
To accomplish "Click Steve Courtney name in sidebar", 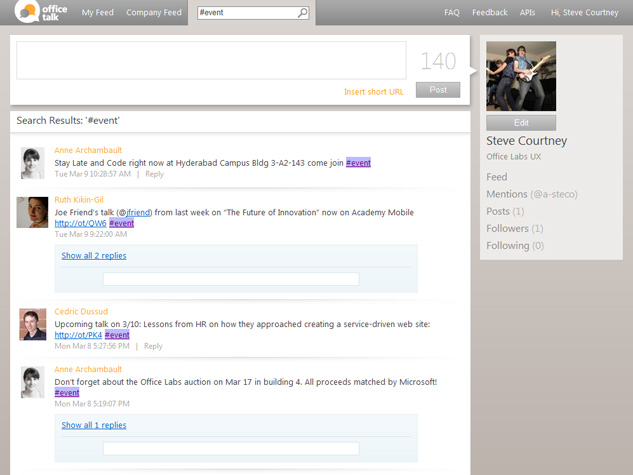I will tap(526, 141).
